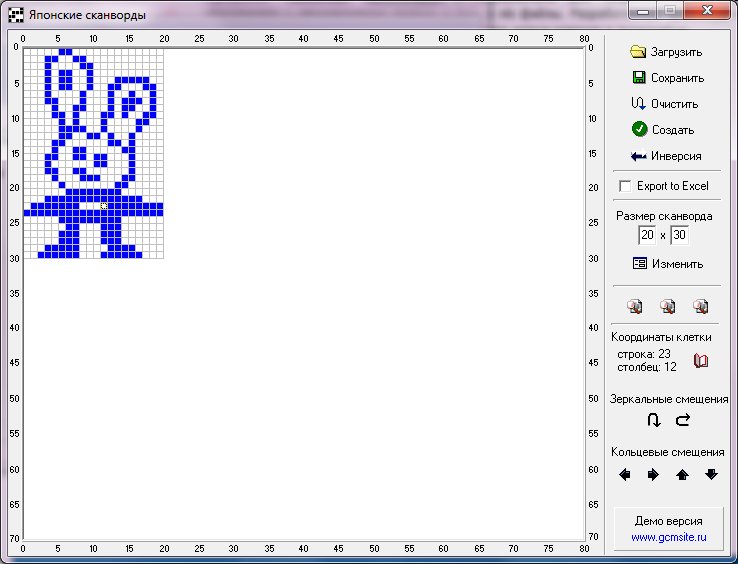The image size is (738, 564).
Task: Click the Изменить size icon
Action: pos(640,263)
